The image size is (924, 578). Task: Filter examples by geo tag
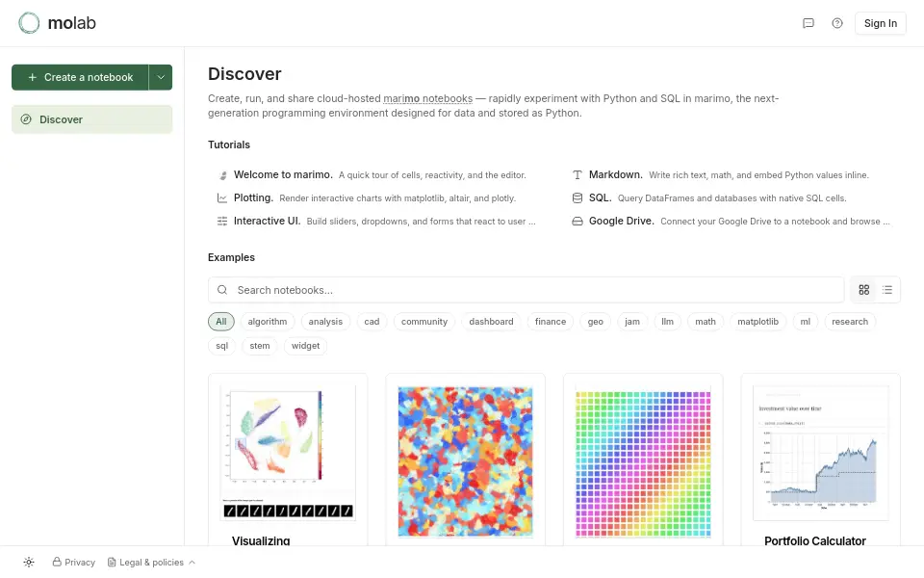(595, 322)
